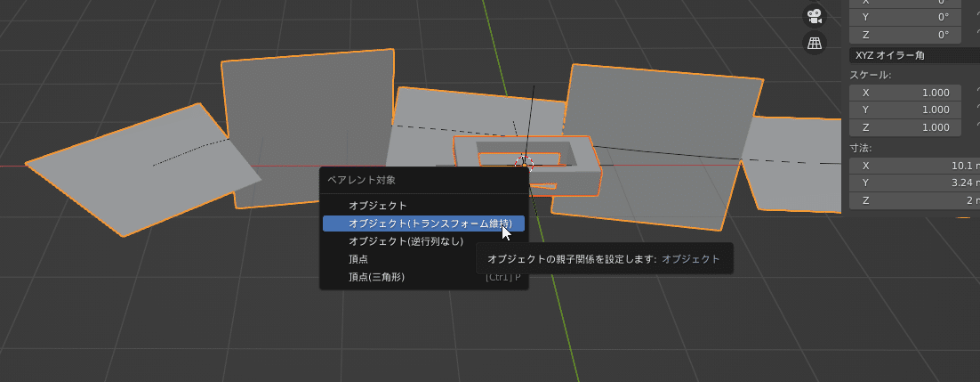Click the スケール: label
This screenshot has width=980, height=382.
point(871,75)
